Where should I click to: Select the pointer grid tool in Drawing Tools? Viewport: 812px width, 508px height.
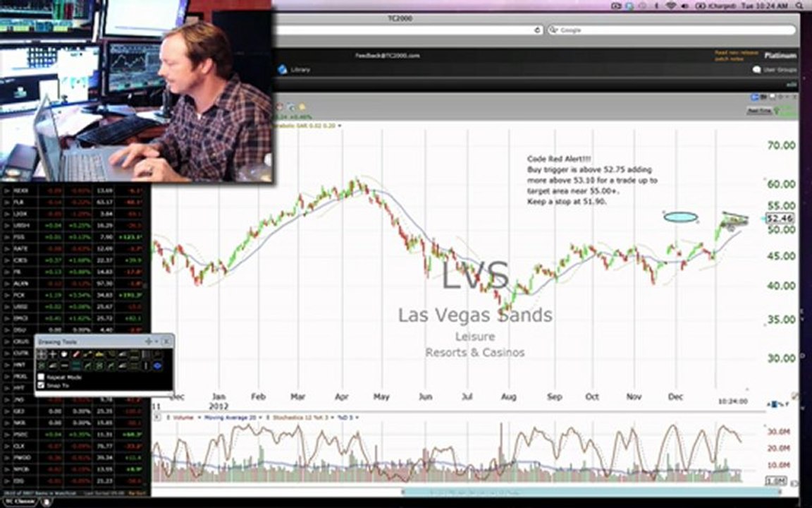(42, 355)
